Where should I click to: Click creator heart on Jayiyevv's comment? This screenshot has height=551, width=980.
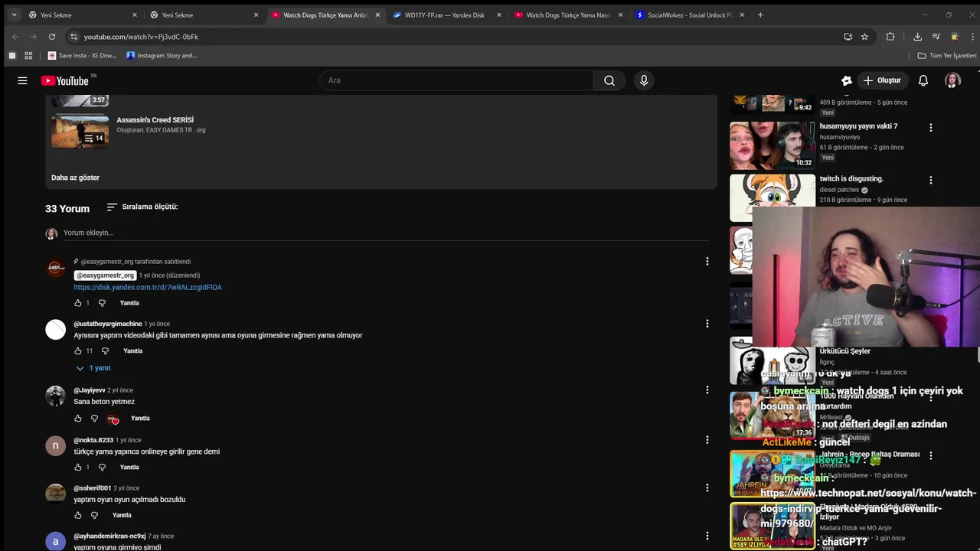click(113, 419)
